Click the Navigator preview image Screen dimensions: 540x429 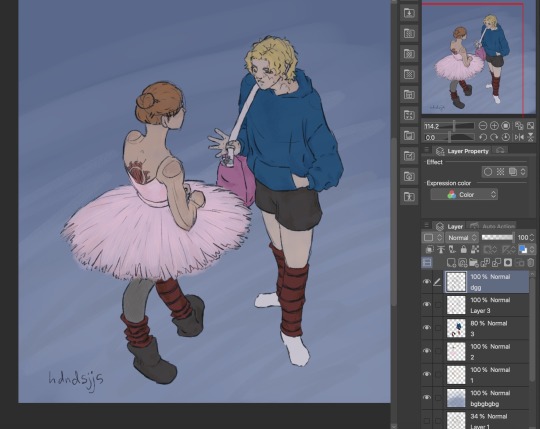click(478, 58)
